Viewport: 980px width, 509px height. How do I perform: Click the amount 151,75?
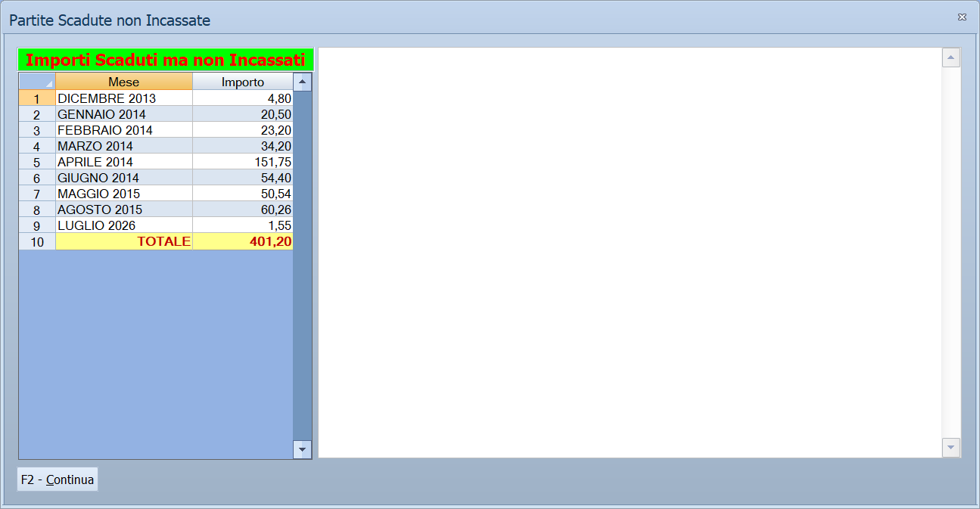click(243, 162)
